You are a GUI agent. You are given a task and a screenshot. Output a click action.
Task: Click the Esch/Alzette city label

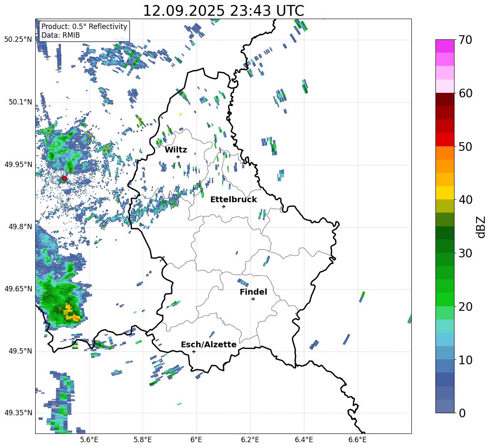(x=209, y=345)
